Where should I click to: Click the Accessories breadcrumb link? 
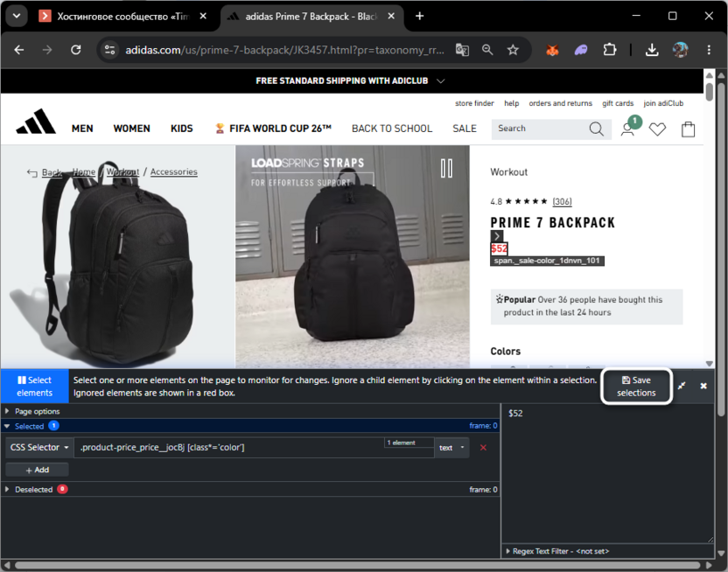point(173,171)
